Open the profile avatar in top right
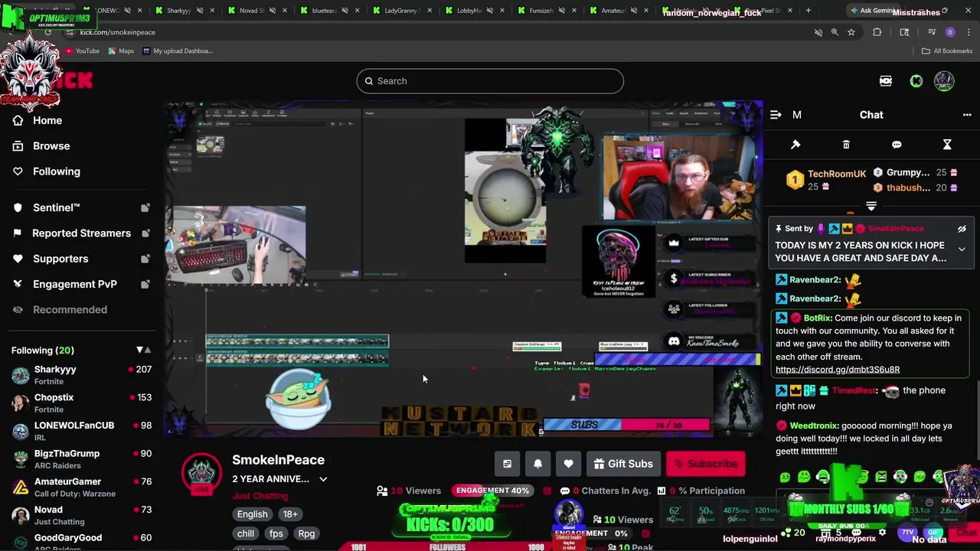Screen dimensions: 980x551 pos(944,81)
